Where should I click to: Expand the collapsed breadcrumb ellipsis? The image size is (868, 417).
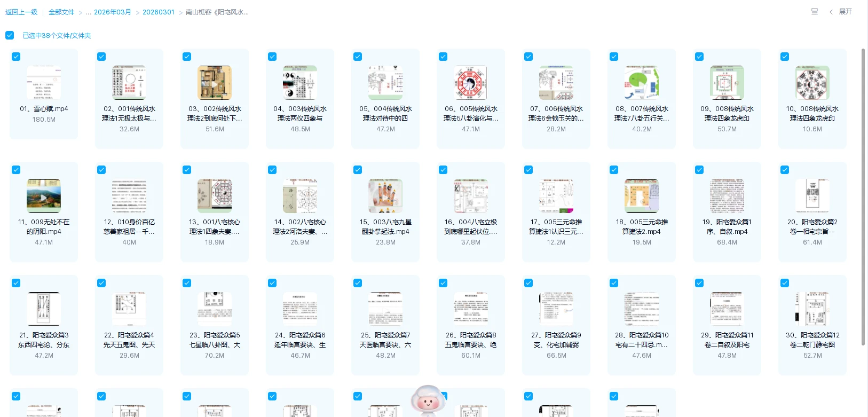pyautogui.click(x=88, y=12)
